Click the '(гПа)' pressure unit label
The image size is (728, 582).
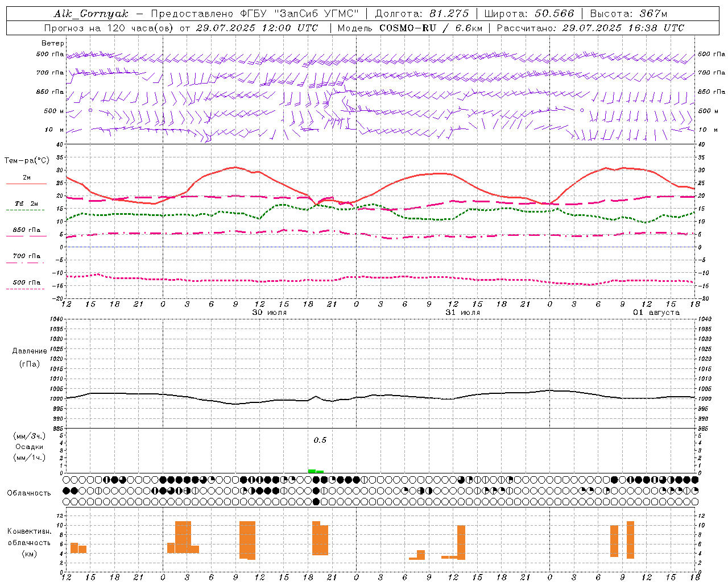coord(30,364)
